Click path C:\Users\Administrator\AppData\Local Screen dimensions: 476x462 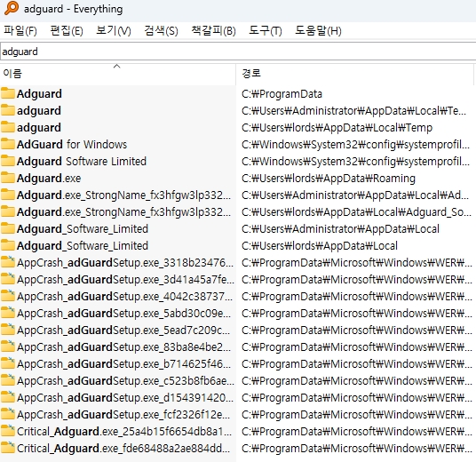340,228
